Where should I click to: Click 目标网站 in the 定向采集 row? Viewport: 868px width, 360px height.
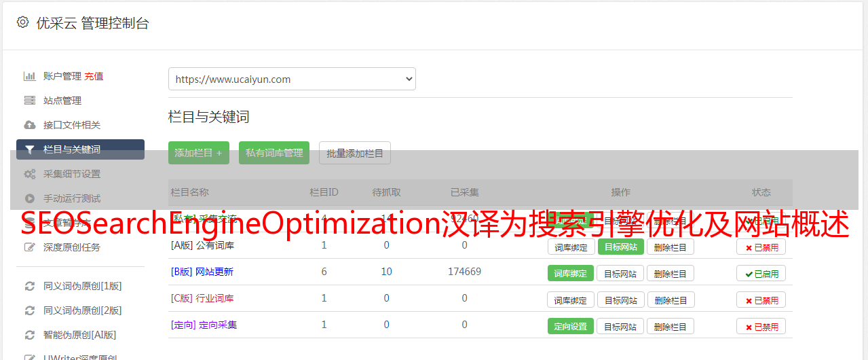pyautogui.click(x=621, y=326)
